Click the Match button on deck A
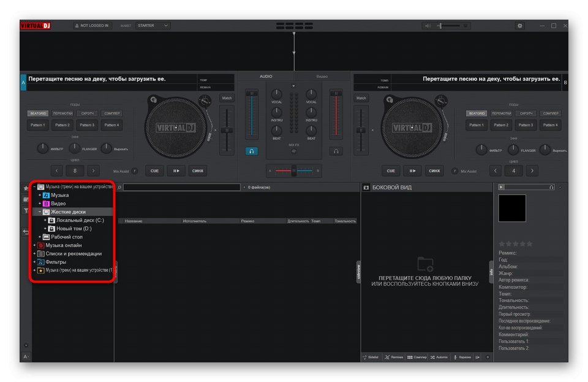Screen dimensions: 588x382 (x=227, y=98)
